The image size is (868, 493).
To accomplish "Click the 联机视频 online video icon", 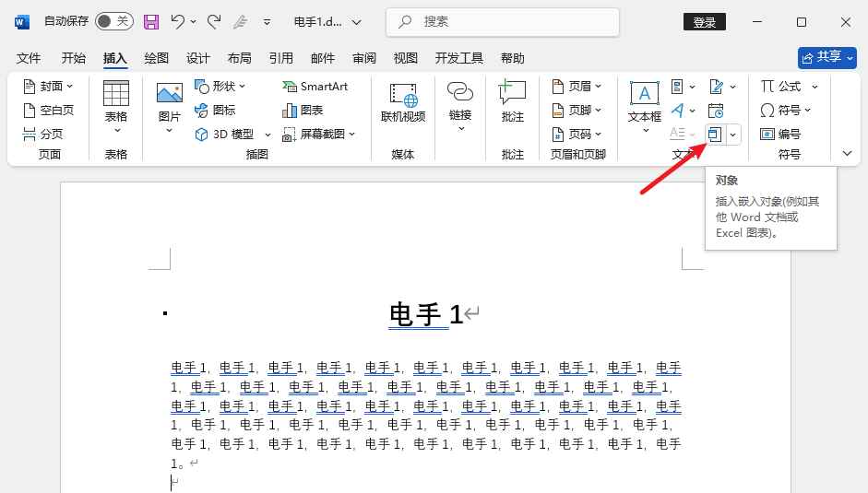I will tap(403, 102).
